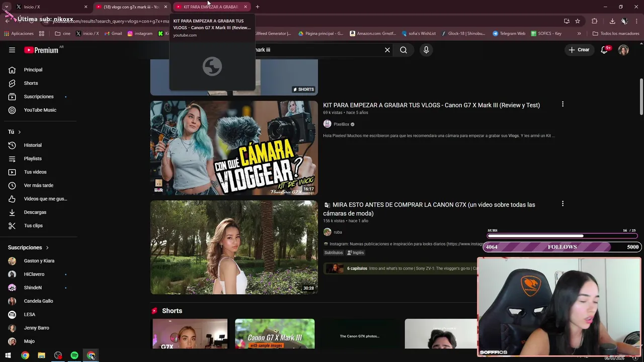This screenshot has height=362, width=644.
Task: Open Spotify from the taskbar
Action: coord(74,355)
